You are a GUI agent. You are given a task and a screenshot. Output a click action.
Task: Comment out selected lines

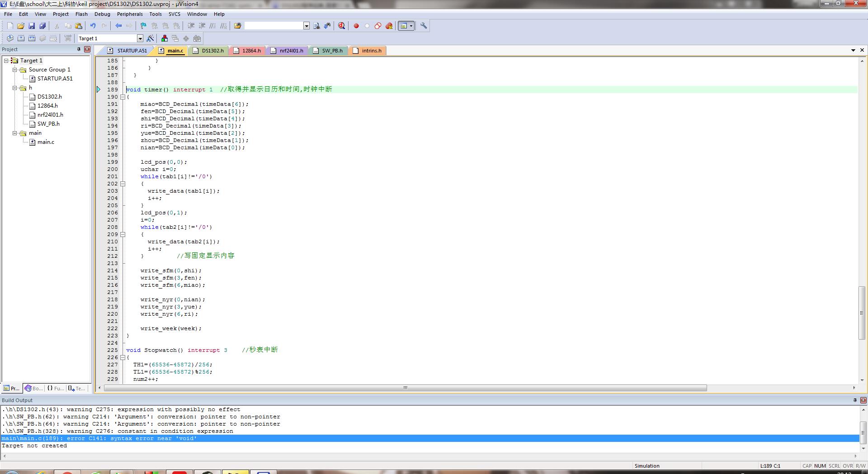(x=212, y=26)
